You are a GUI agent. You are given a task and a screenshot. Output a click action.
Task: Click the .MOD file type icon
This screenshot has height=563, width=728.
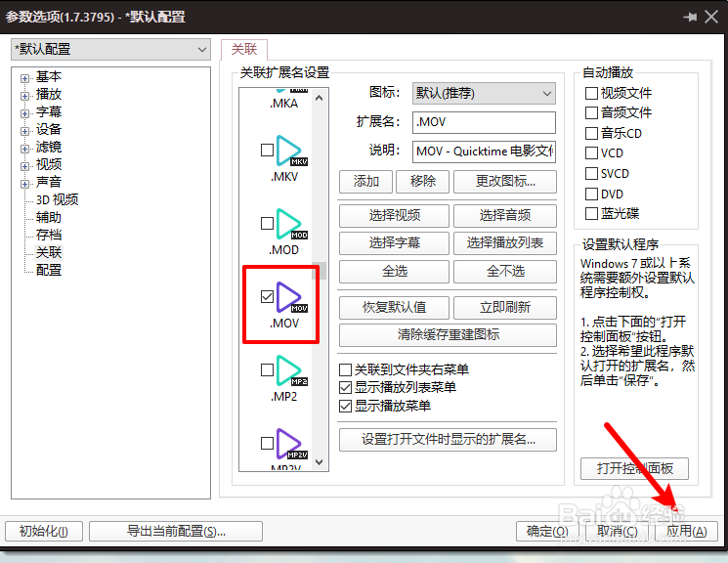(291, 224)
